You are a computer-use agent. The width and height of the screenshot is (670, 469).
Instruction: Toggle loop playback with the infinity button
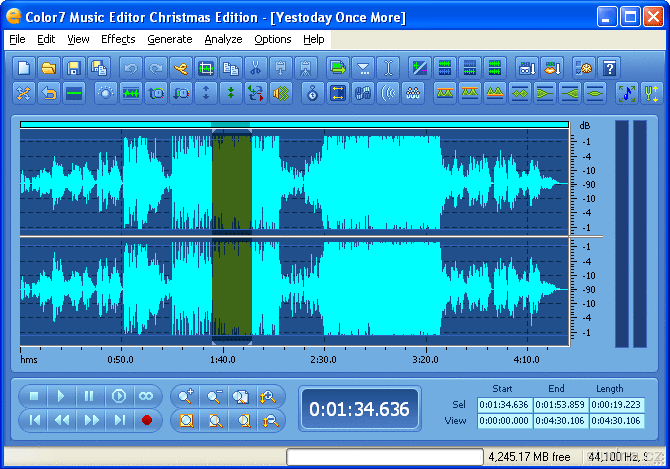tap(147, 396)
